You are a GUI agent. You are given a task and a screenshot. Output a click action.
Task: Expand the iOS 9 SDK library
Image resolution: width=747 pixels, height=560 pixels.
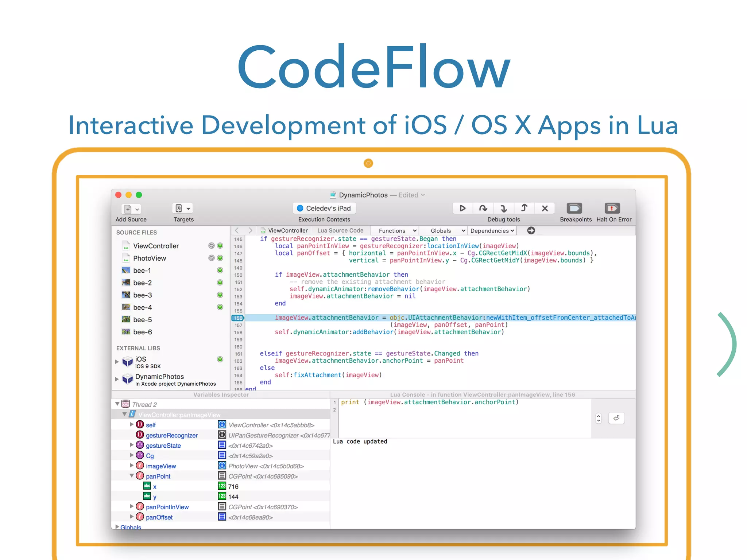tap(117, 362)
